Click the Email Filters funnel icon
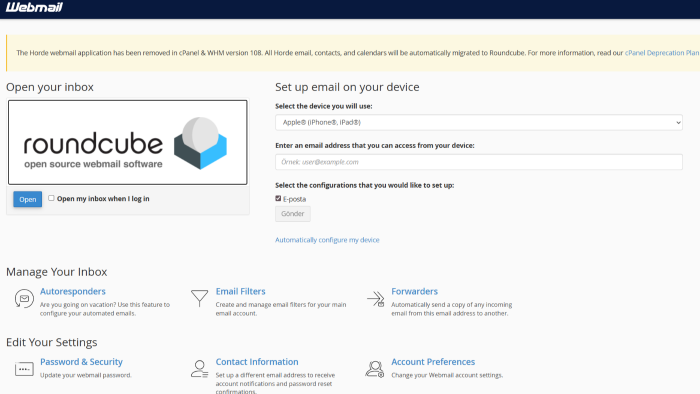The height and width of the screenshot is (394, 700). coord(199,298)
